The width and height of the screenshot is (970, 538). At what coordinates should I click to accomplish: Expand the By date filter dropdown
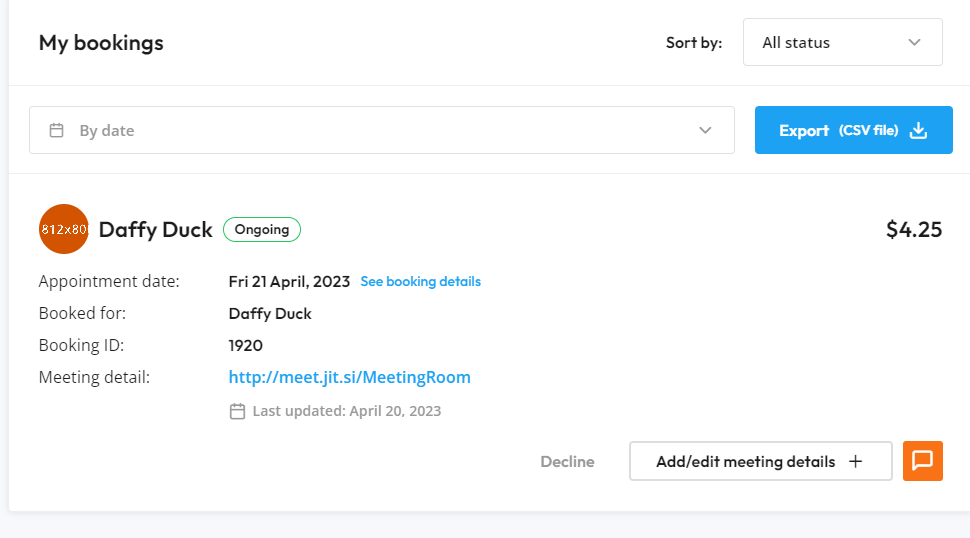pos(382,130)
